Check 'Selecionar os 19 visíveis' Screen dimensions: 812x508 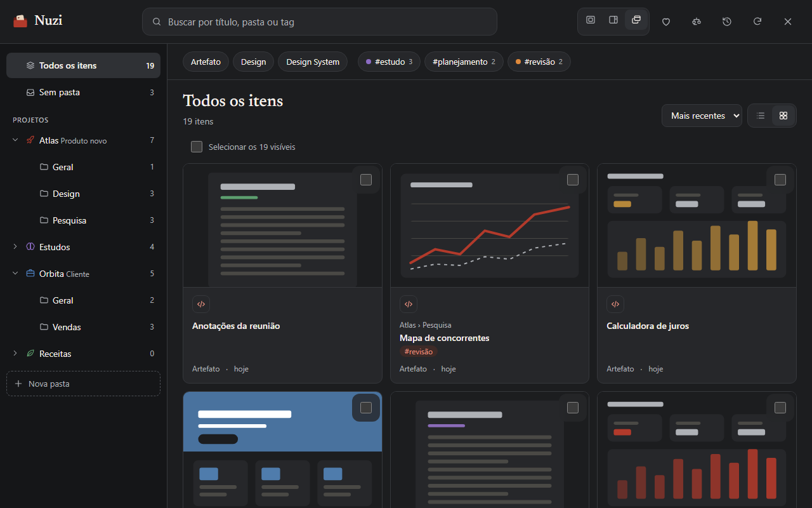coord(197,147)
